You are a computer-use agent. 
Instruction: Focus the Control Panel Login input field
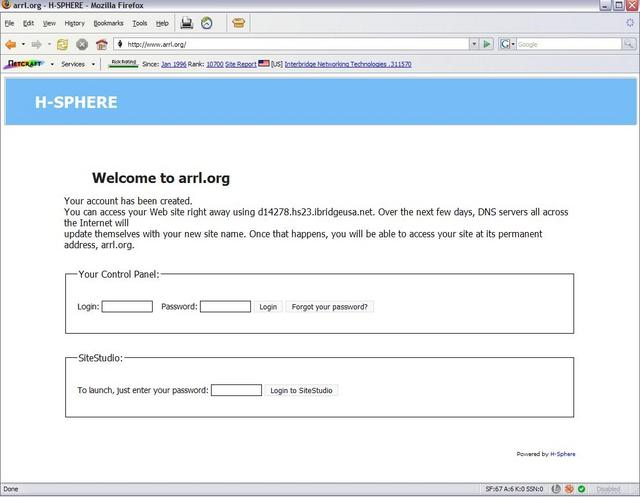(127, 306)
